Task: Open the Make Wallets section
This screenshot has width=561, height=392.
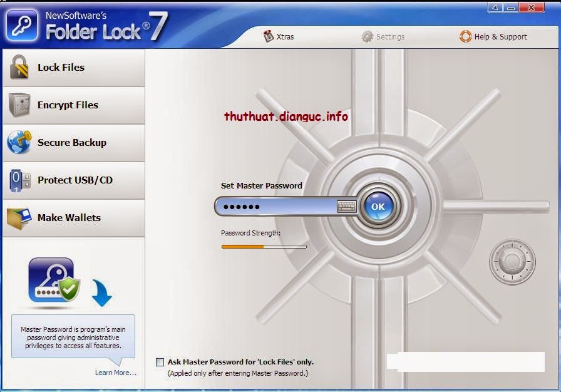Action: tap(74, 218)
